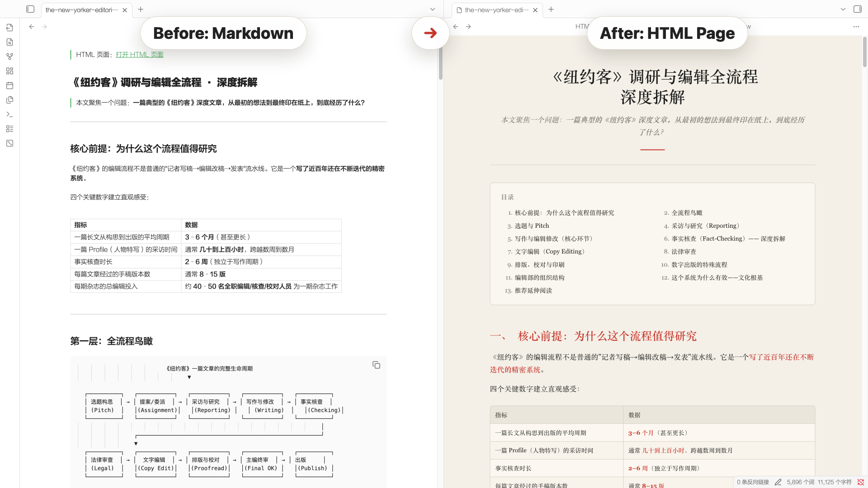Jump to 写作与编辑修改 in the contents
868x488 pixels.
(x=555, y=239)
